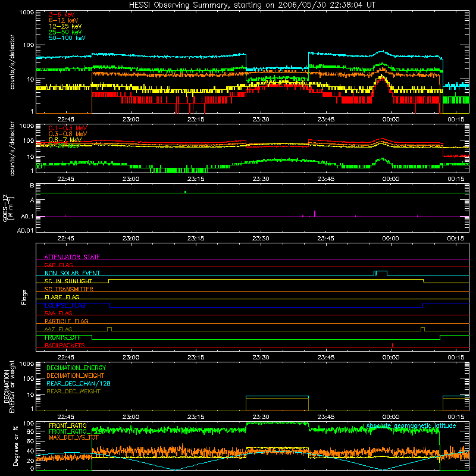
Task: Click the 0.8-7 MeV legend label
Action: [65, 140]
